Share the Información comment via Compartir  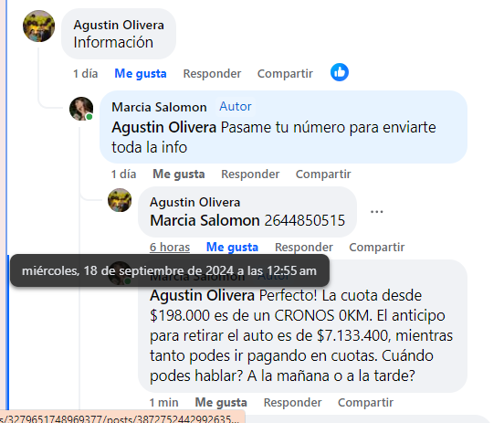pos(285,74)
